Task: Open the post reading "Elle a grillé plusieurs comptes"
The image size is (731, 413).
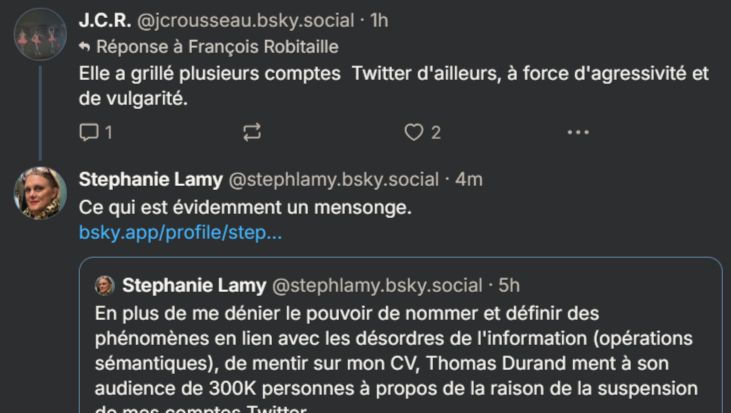Action: [x=380, y=85]
